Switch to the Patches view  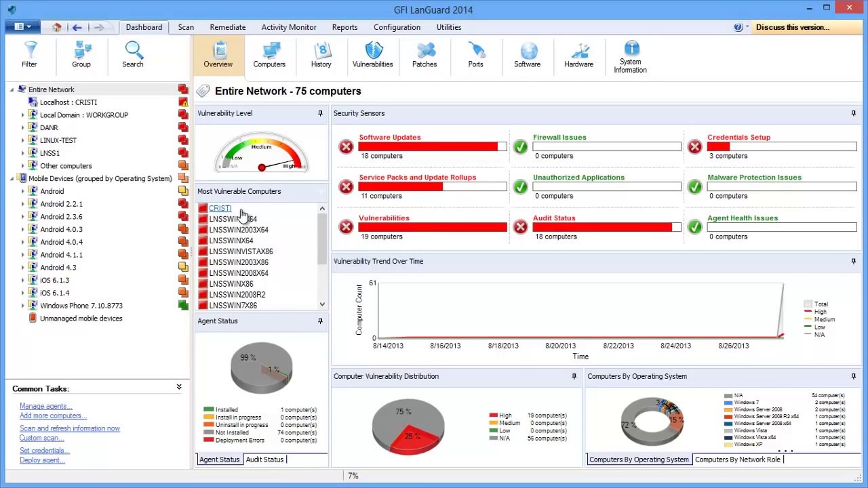(x=425, y=55)
